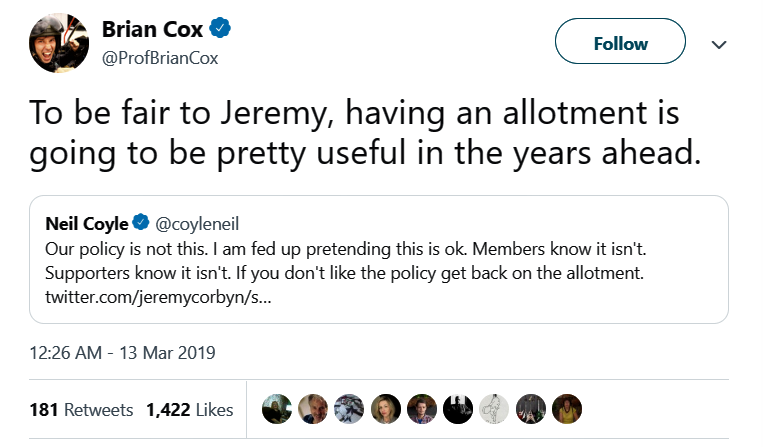This screenshot has height=447, width=763.
Task: Click the verified badge beside Brian Cox
Action: pyautogui.click(x=221, y=29)
